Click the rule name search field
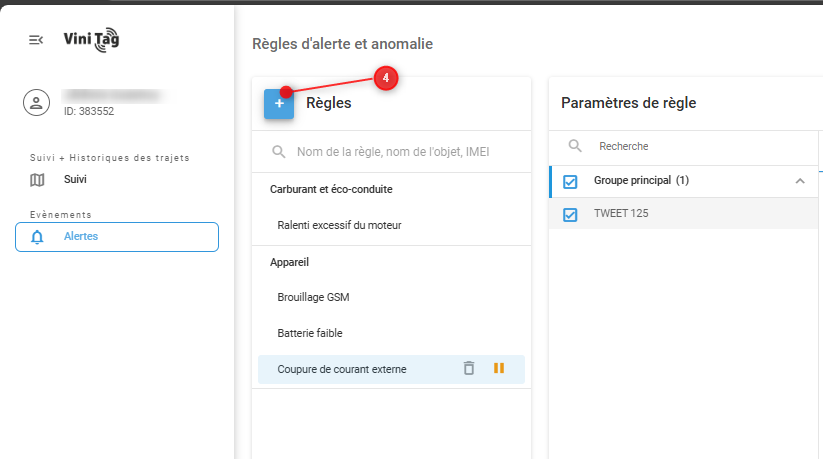Image resolution: width=823 pixels, height=459 pixels. click(393, 152)
